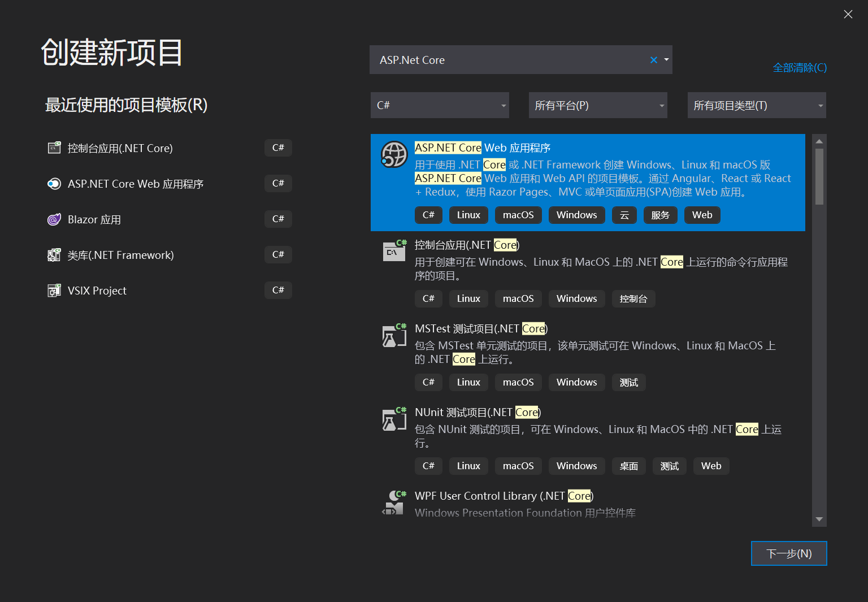Click the C# badge next to VSIX Project
The width and height of the screenshot is (868, 602).
(278, 290)
